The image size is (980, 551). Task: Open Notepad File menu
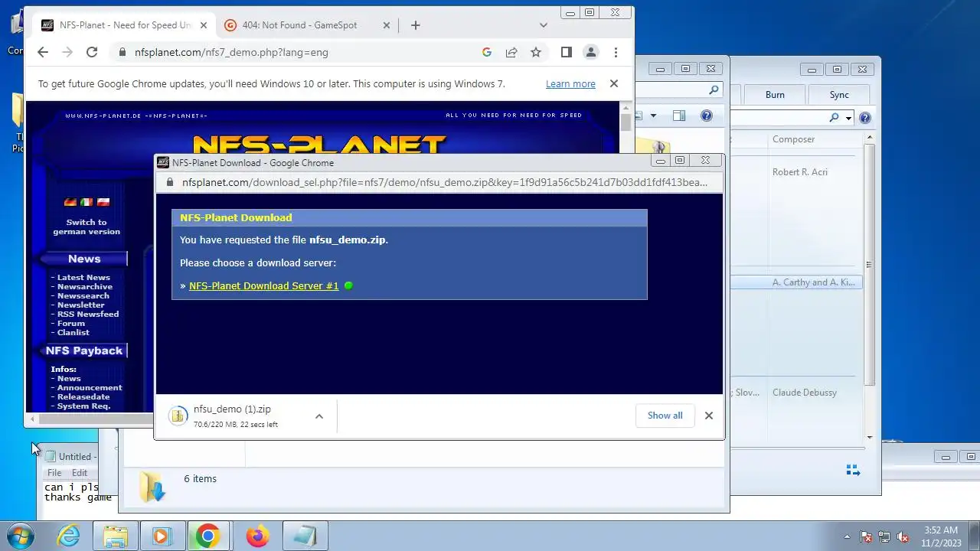(x=54, y=473)
